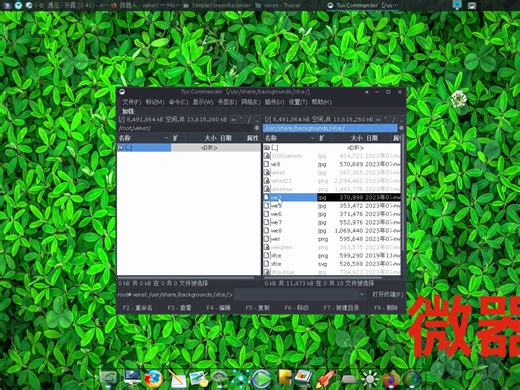
Task: Open the 帮助(H) help menu
Action: (x=321, y=102)
